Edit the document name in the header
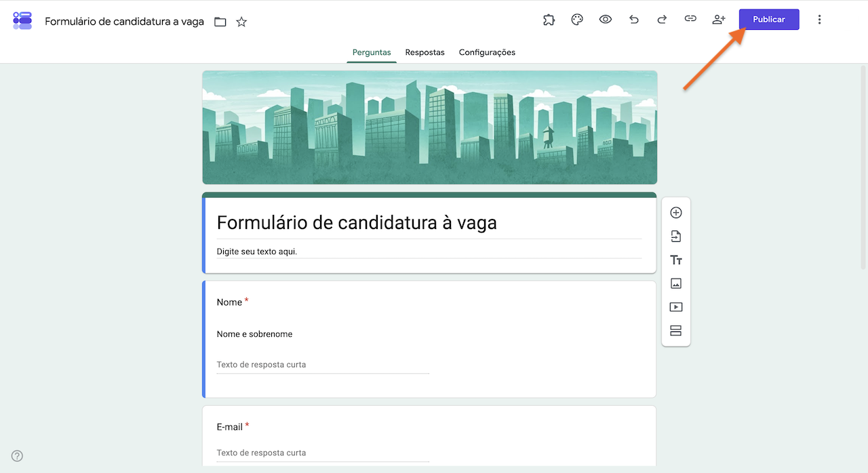This screenshot has height=473, width=868. pos(124,22)
